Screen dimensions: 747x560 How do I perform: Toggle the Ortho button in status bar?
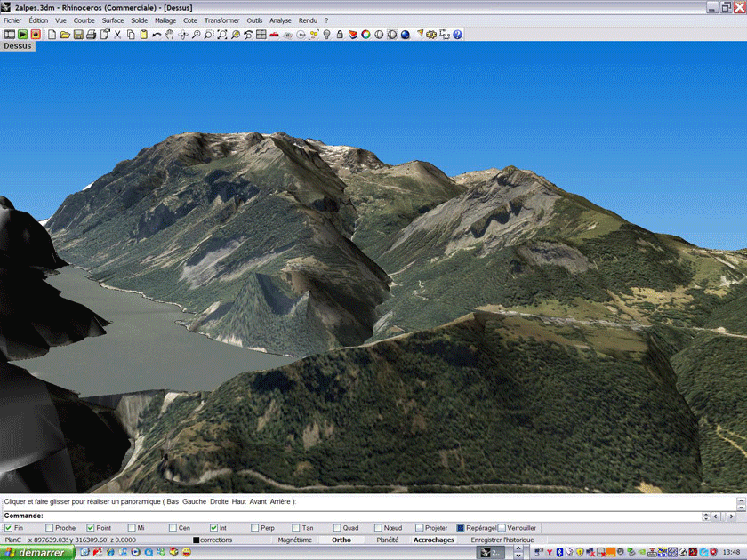[x=341, y=540]
